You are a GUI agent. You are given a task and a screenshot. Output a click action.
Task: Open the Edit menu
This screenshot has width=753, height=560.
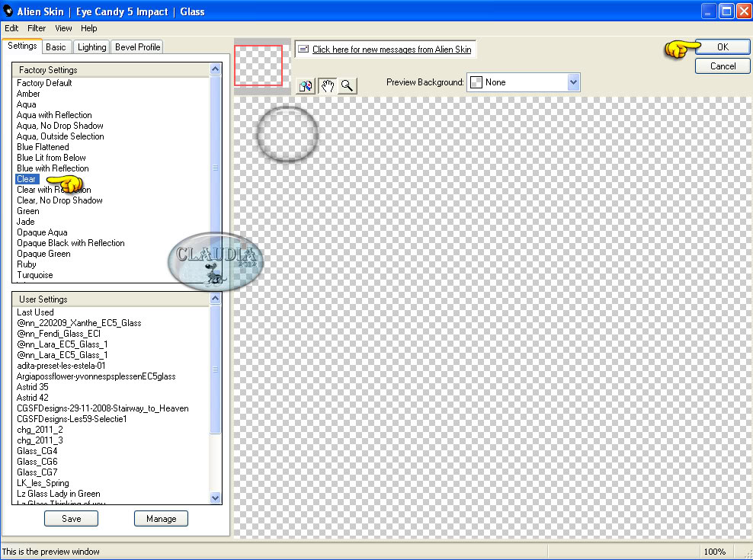click(11, 28)
